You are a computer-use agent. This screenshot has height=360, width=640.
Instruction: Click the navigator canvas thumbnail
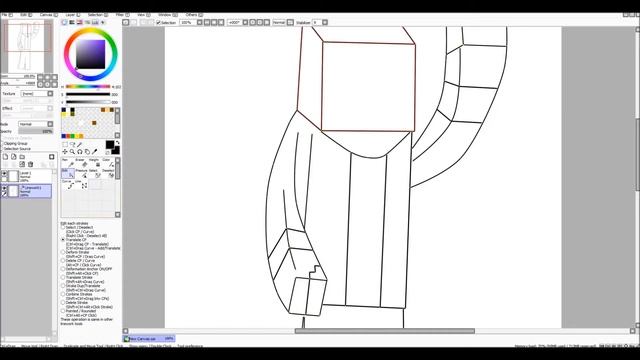point(27,46)
